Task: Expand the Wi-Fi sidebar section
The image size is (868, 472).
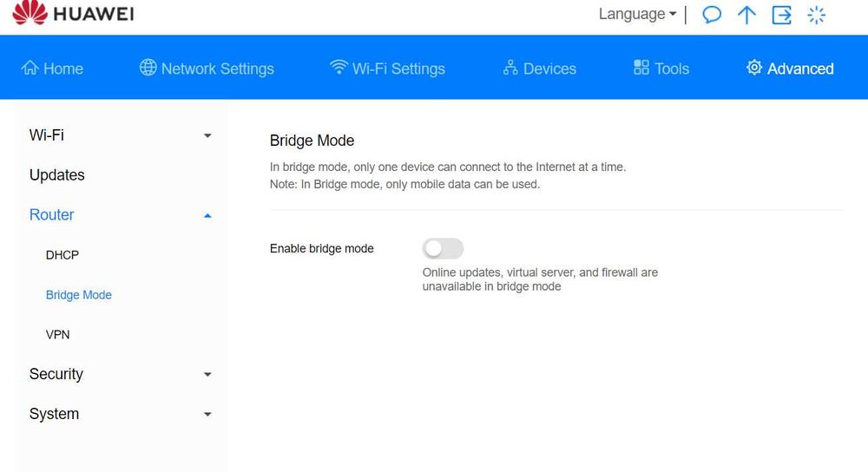Action: coord(207,136)
